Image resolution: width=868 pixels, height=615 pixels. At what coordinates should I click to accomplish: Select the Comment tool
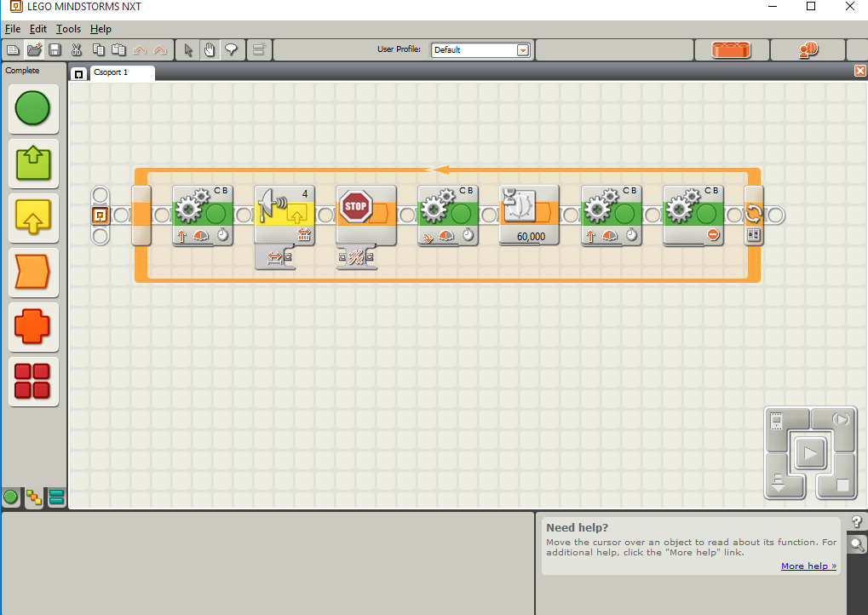[x=231, y=49]
